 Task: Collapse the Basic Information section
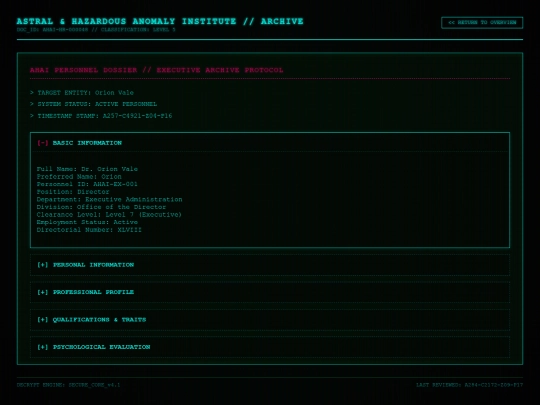click(270, 143)
